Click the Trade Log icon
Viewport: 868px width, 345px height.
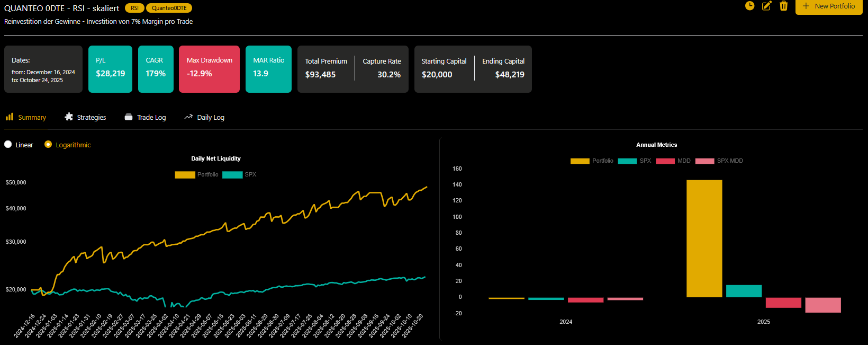click(x=129, y=117)
